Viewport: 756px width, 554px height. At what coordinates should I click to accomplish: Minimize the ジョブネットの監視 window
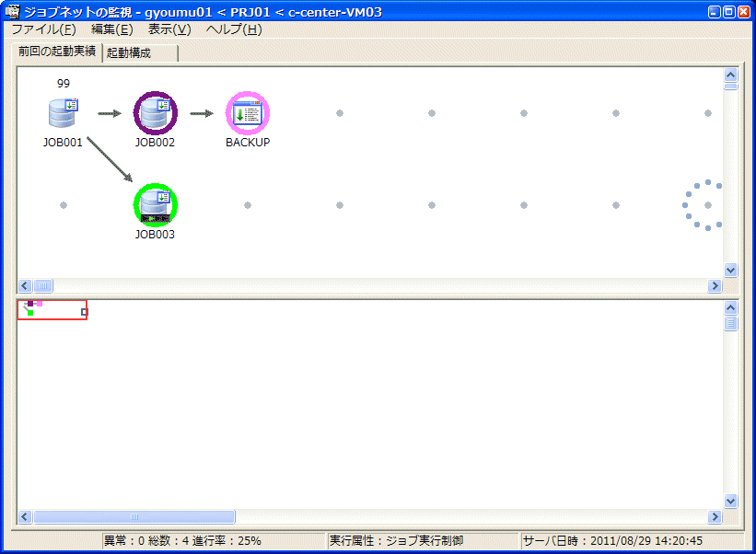[x=714, y=12]
